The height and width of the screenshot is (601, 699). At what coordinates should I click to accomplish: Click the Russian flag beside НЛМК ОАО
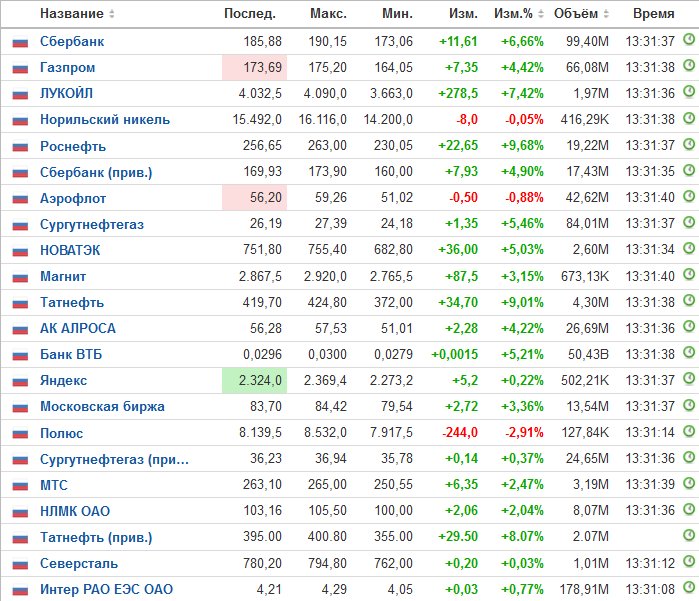[x=20, y=512]
